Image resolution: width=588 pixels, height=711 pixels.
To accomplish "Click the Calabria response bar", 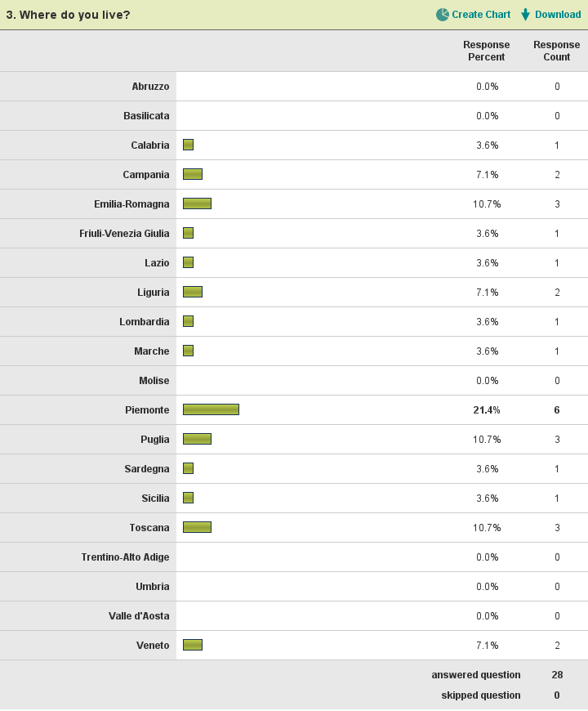I will [188, 145].
